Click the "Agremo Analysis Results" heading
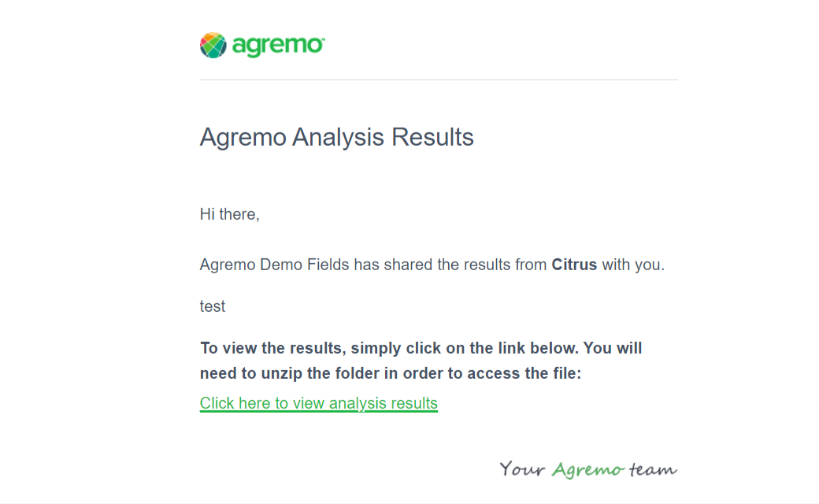Screen dimensions: 819x504 pyautogui.click(x=336, y=137)
